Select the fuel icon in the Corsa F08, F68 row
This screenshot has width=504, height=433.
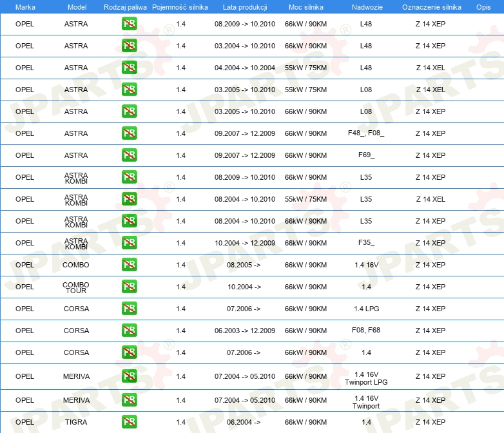pos(129,331)
